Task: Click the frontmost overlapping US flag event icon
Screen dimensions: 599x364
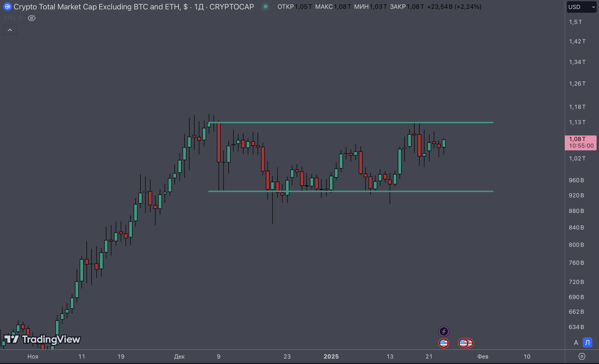Action: (x=463, y=343)
